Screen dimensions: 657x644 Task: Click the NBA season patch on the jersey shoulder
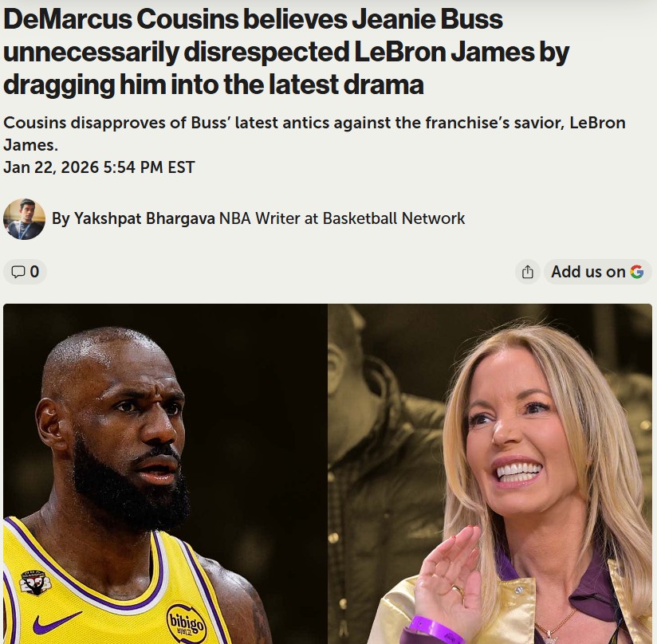(x=36, y=582)
